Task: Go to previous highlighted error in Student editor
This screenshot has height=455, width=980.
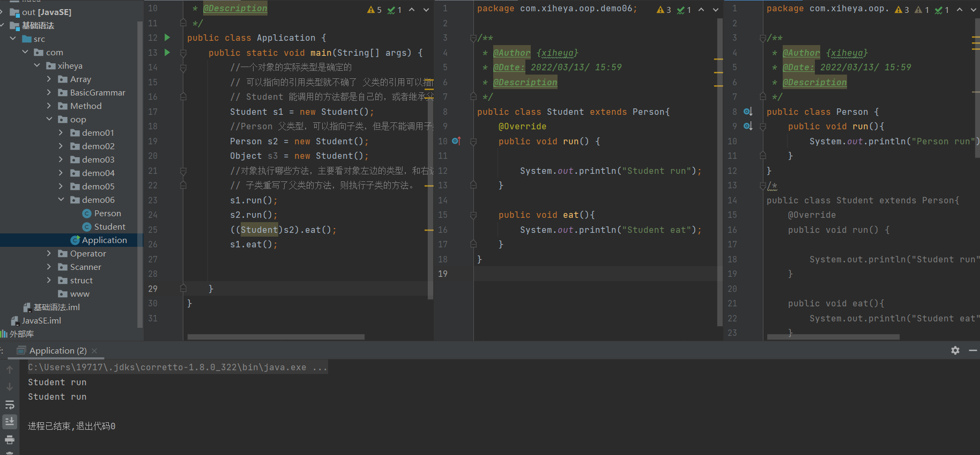Action: [x=701, y=10]
